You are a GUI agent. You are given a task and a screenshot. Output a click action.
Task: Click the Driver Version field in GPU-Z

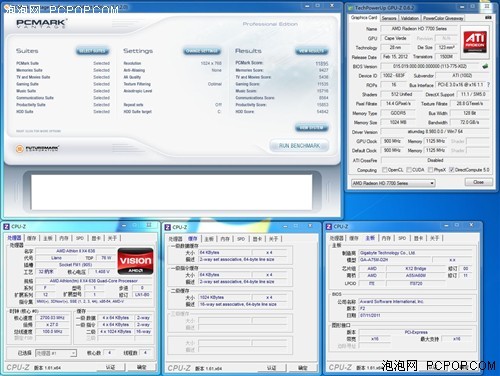[x=435, y=132]
